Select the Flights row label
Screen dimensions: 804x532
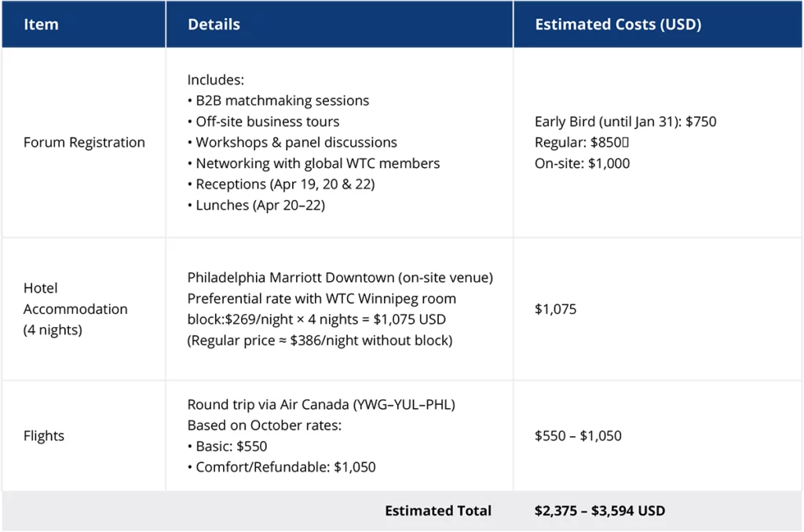pyautogui.click(x=44, y=435)
